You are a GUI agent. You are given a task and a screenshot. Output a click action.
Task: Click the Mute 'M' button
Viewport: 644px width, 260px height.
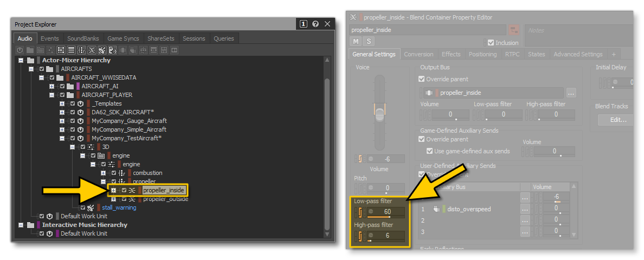pyautogui.click(x=356, y=41)
